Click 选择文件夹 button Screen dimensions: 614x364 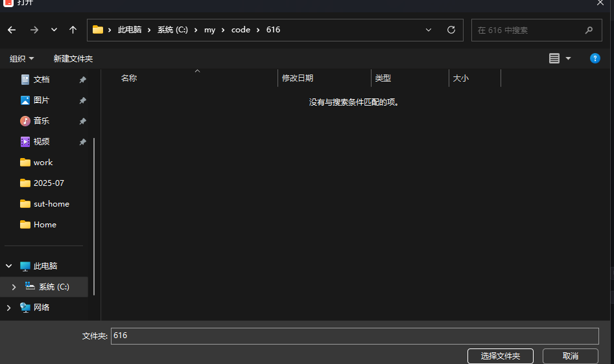click(501, 356)
